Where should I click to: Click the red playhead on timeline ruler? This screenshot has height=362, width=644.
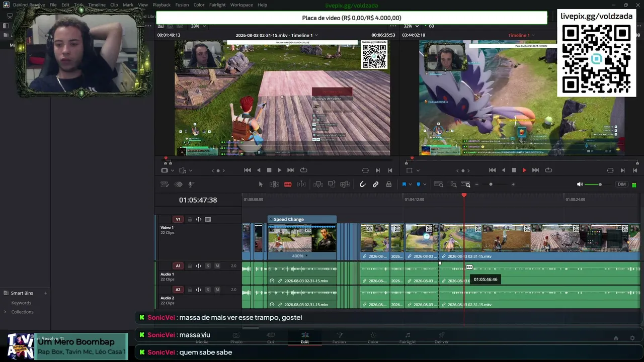[x=464, y=195]
